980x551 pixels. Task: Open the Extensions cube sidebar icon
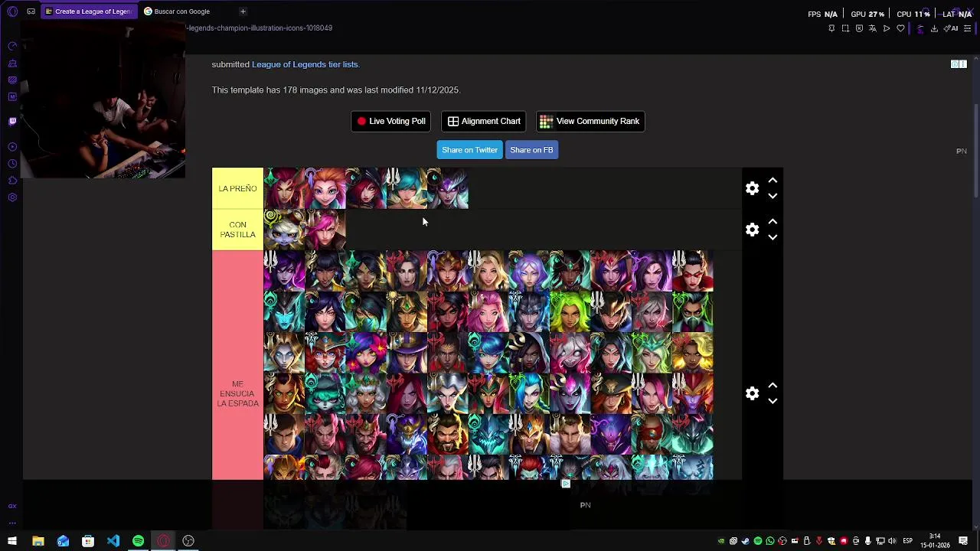point(12,181)
